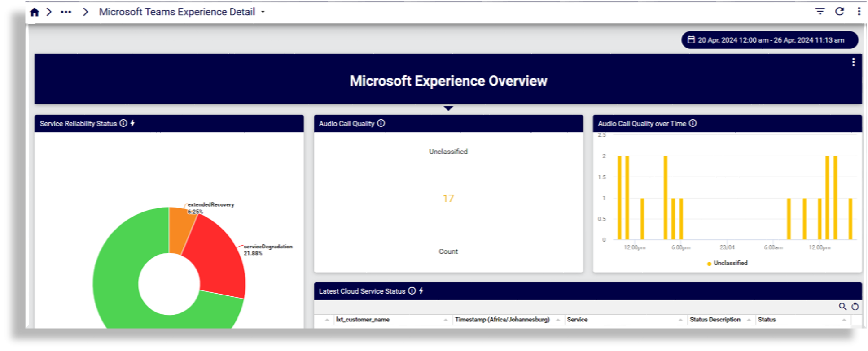The height and width of the screenshot is (351, 868).
Task: Open the breadcrumb ellipsis menu
Action: 66,12
